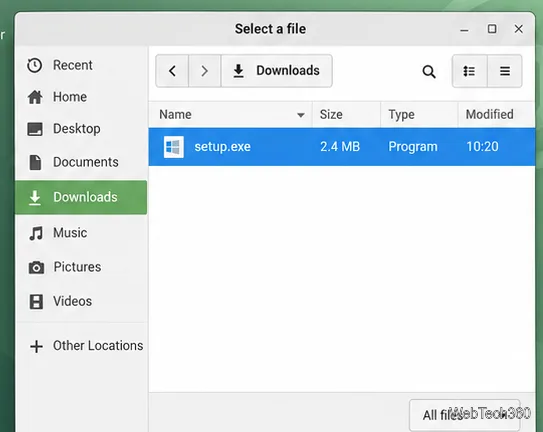The width and height of the screenshot is (543, 432).
Task: Click the forward navigation arrow
Action: (x=205, y=71)
